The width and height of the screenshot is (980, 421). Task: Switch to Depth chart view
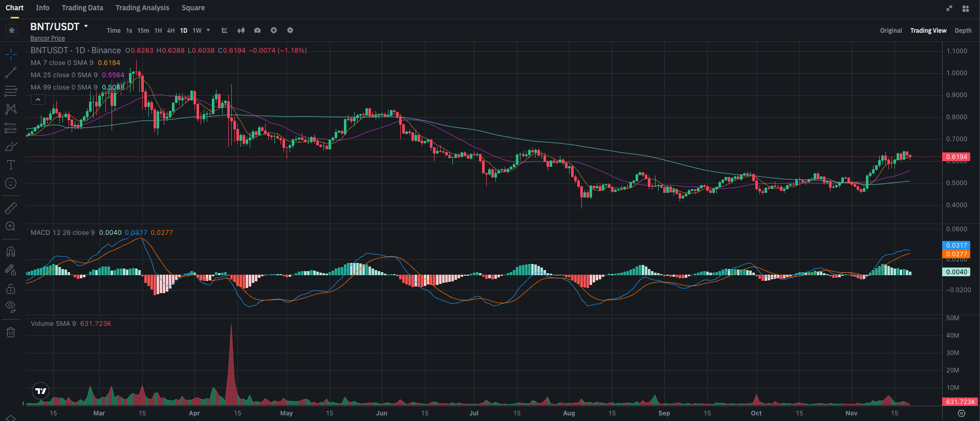(963, 31)
